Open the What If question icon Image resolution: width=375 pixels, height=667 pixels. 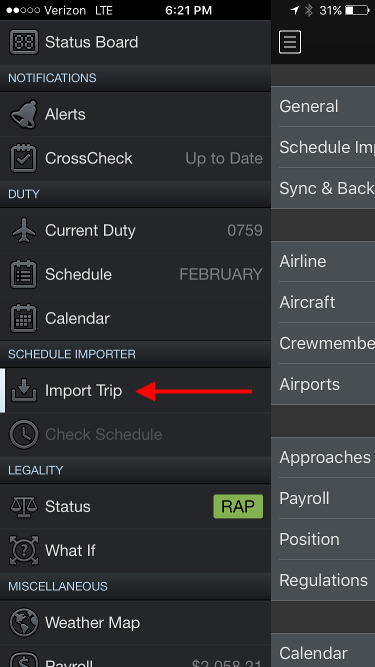(24, 550)
